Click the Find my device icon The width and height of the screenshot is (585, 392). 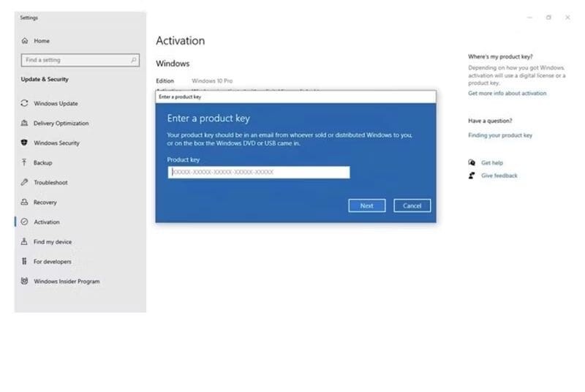coord(25,241)
